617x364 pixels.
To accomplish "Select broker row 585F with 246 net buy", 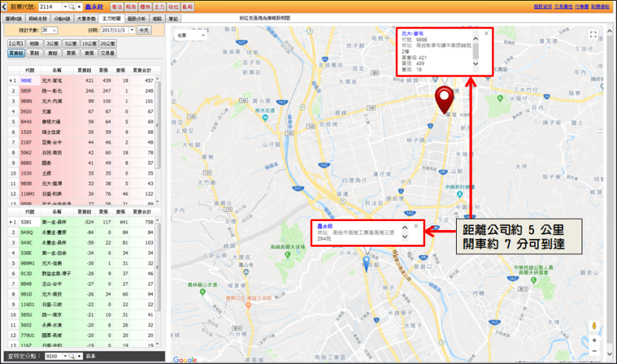I will [x=81, y=91].
